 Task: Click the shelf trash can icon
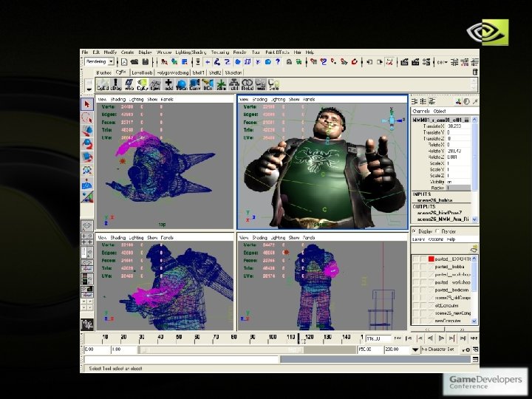pos(475,72)
